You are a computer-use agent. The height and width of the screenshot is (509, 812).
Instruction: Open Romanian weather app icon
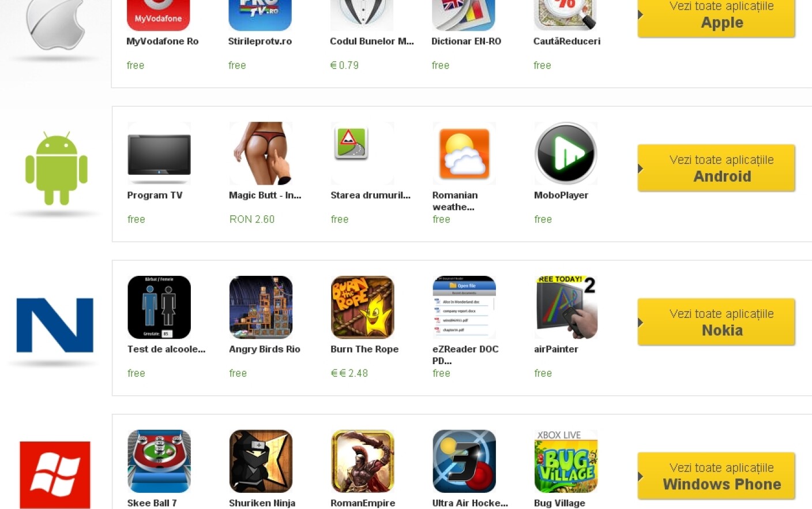point(464,154)
